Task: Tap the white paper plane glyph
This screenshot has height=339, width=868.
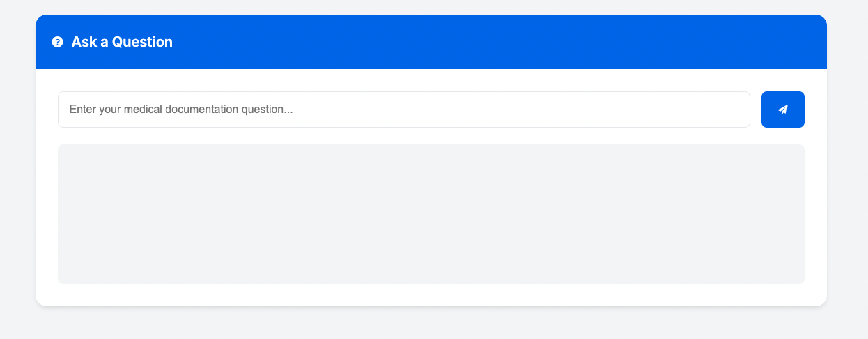Action: 783,110
